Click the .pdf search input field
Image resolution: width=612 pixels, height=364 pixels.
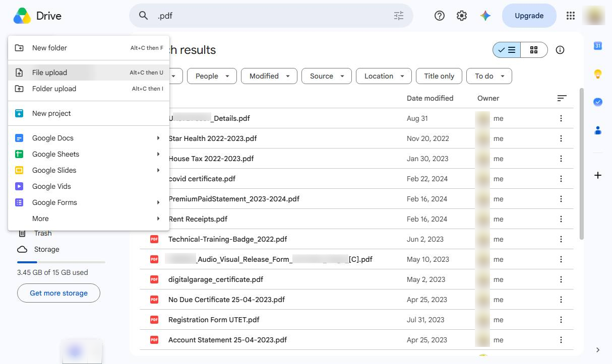272,16
